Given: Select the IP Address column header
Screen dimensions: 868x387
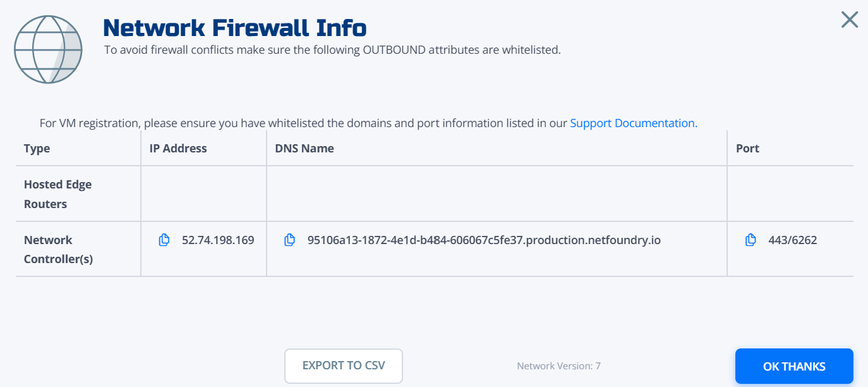Looking at the screenshot, I should click(x=178, y=149).
